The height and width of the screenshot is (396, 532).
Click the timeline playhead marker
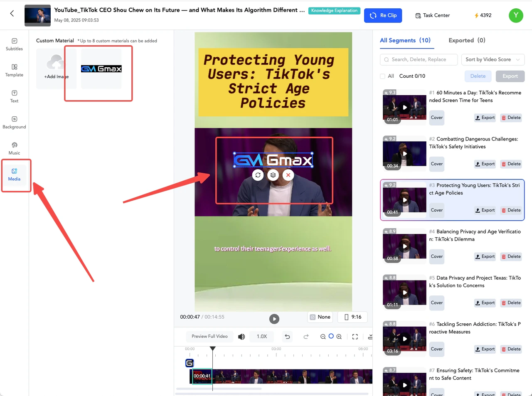coord(212,349)
